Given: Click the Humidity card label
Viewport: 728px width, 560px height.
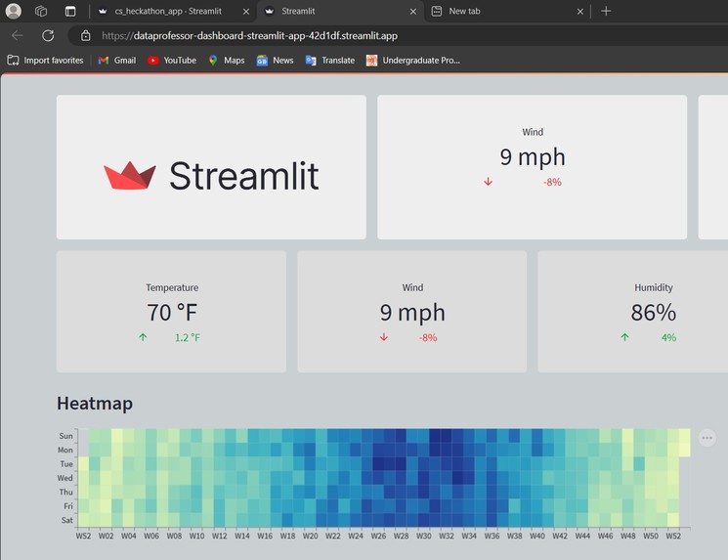Looking at the screenshot, I should (x=654, y=288).
